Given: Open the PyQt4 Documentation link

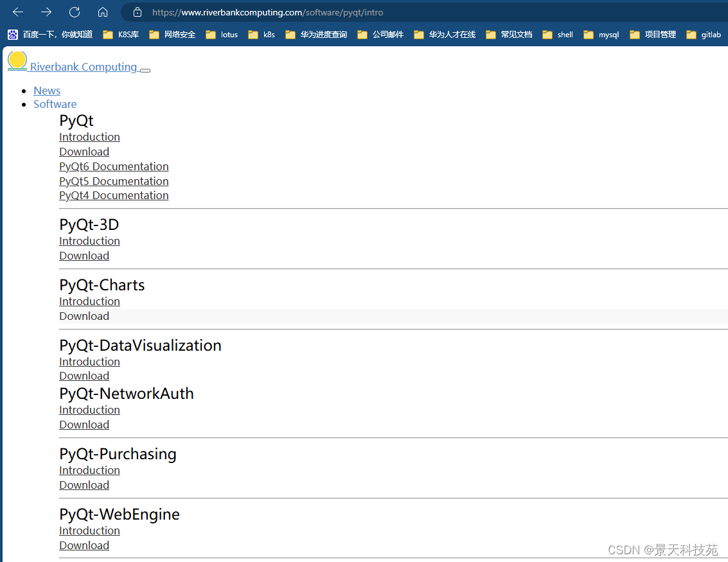Looking at the screenshot, I should 114,195.
